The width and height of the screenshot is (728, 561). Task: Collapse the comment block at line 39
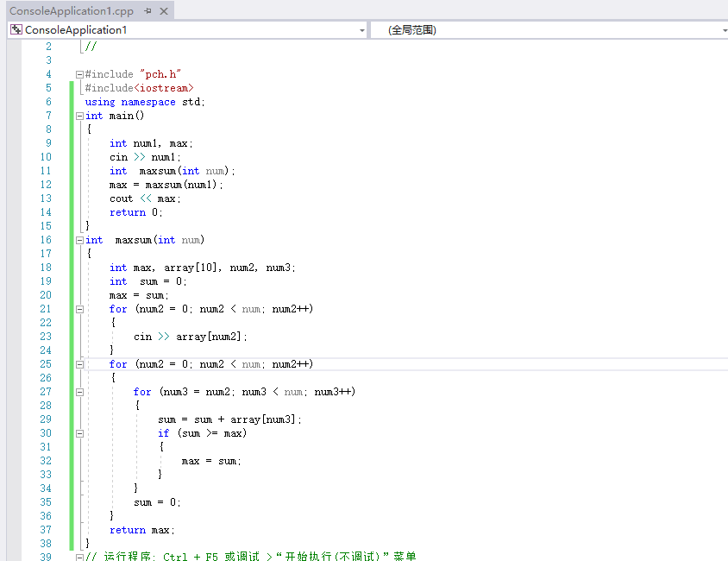coord(79,558)
